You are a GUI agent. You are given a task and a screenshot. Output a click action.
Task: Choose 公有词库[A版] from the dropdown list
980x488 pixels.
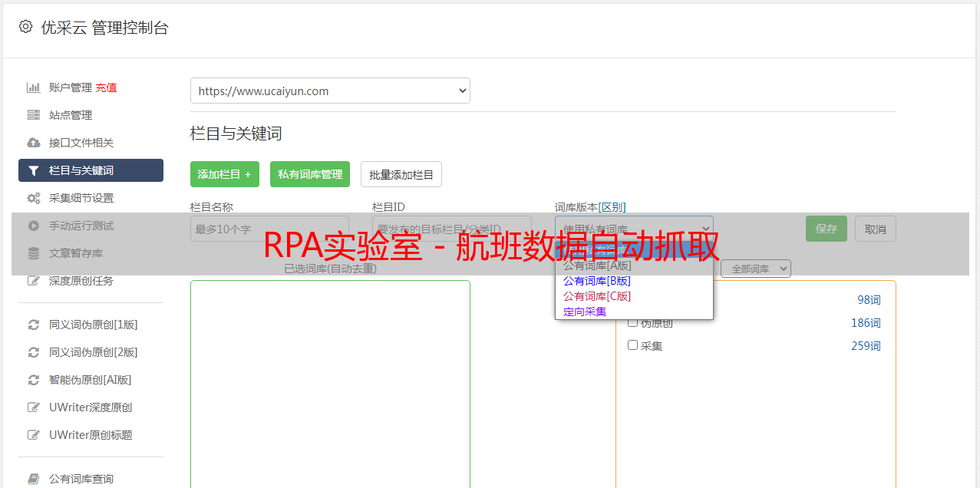click(597, 265)
